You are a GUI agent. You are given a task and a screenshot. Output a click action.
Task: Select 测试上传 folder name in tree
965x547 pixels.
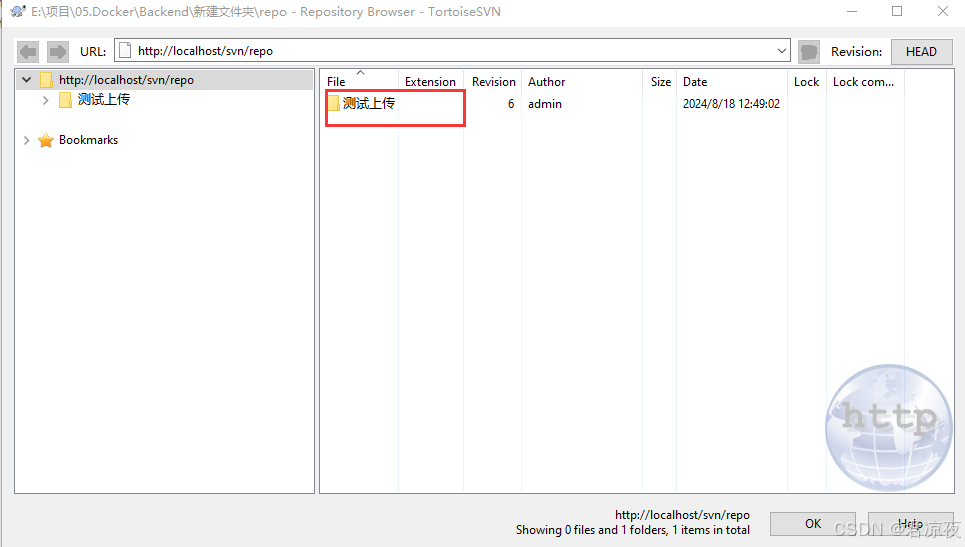104,100
